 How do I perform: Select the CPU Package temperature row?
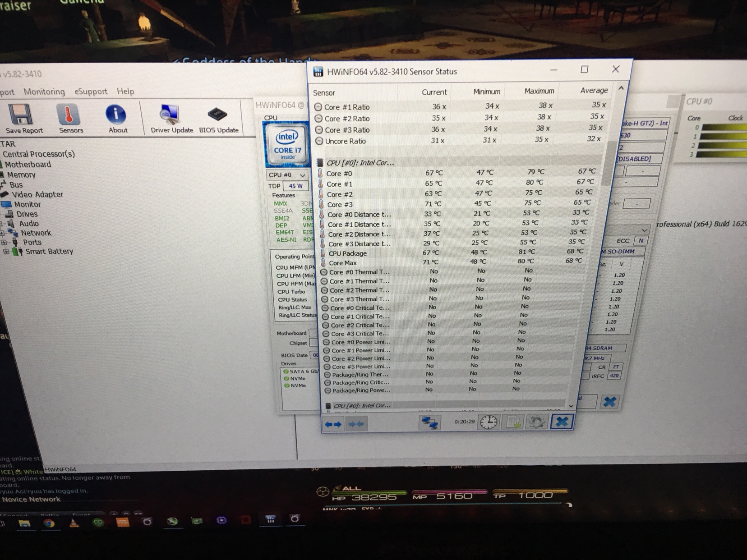[453, 253]
